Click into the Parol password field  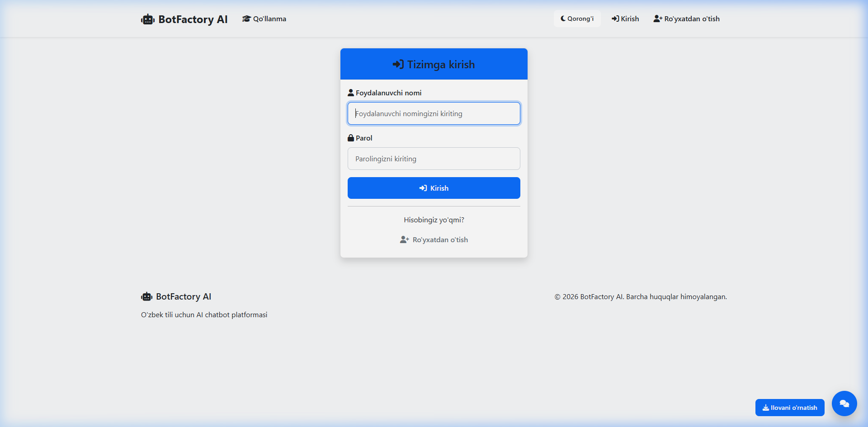click(434, 159)
